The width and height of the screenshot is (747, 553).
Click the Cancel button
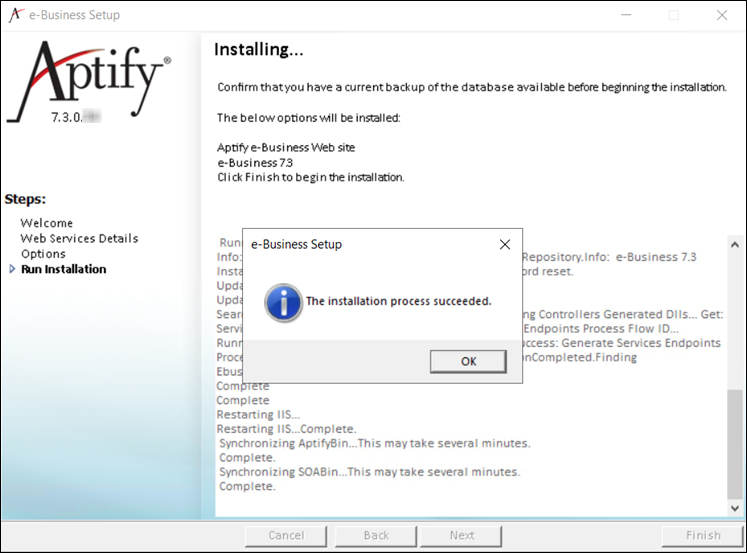[286, 535]
